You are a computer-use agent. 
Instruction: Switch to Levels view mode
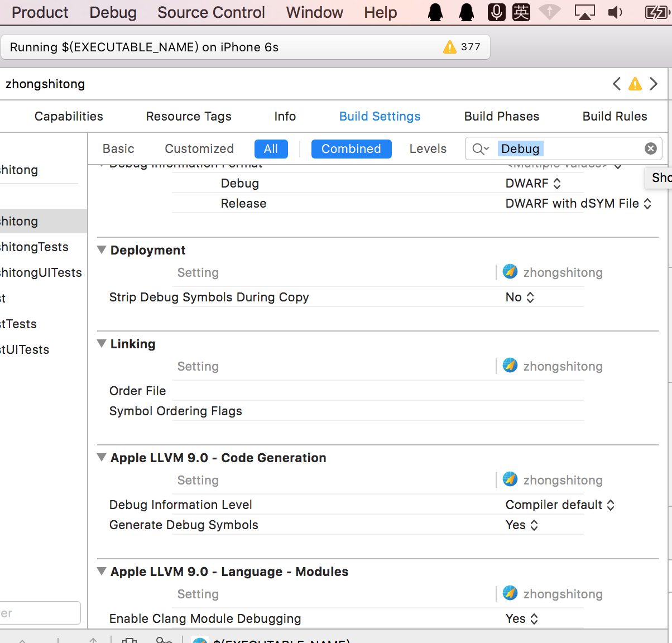click(428, 149)
